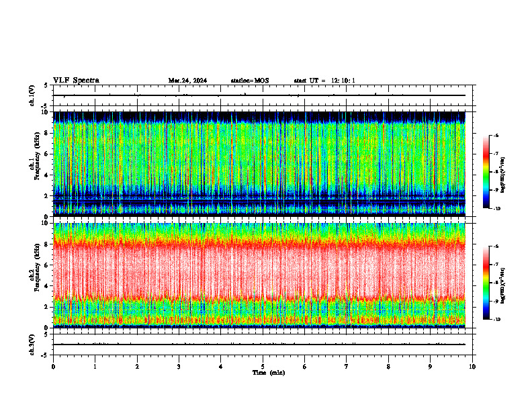Image resolution: width=532 pixels, height=411 pixels.
Task: Click the 'VLF Spectra' title text
Action: [76, 81]
